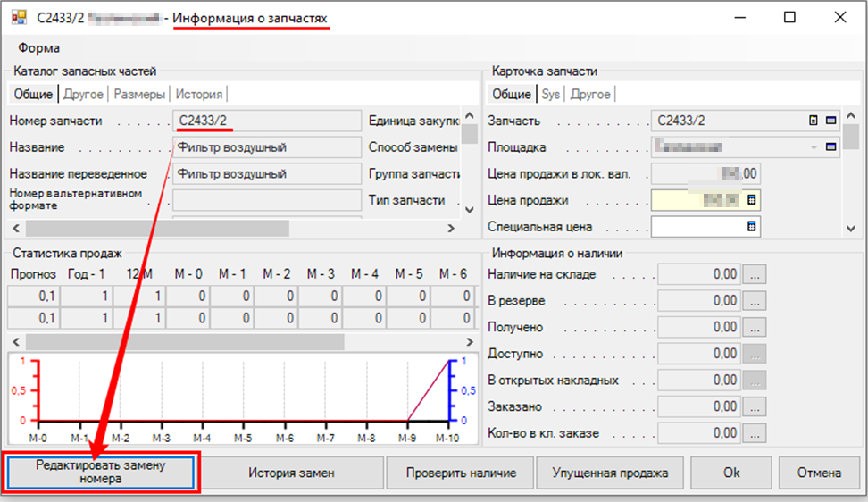Click the Проверить наличие button
The height and width of the screenshot is (502, 868).
click(461, 473)
